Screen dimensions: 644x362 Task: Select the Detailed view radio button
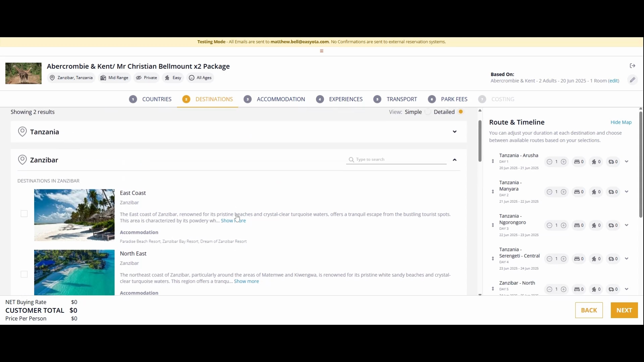tap(461, 112)
